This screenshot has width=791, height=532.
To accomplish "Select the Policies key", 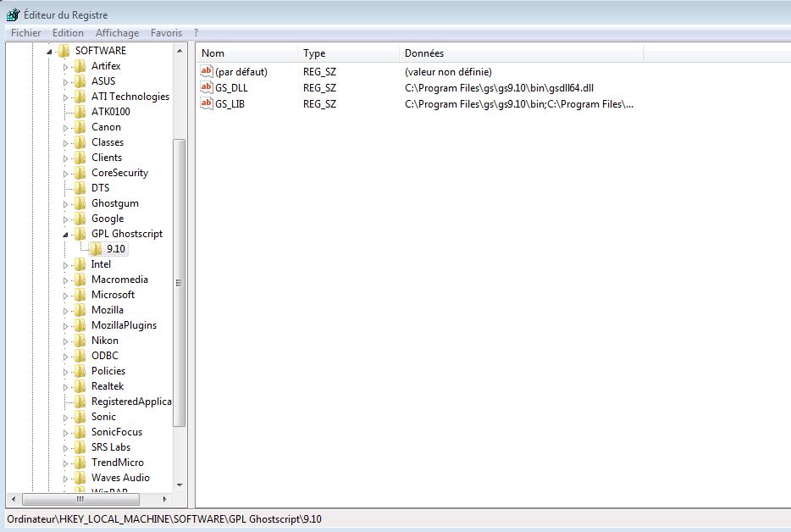I will tap(108, 371).
